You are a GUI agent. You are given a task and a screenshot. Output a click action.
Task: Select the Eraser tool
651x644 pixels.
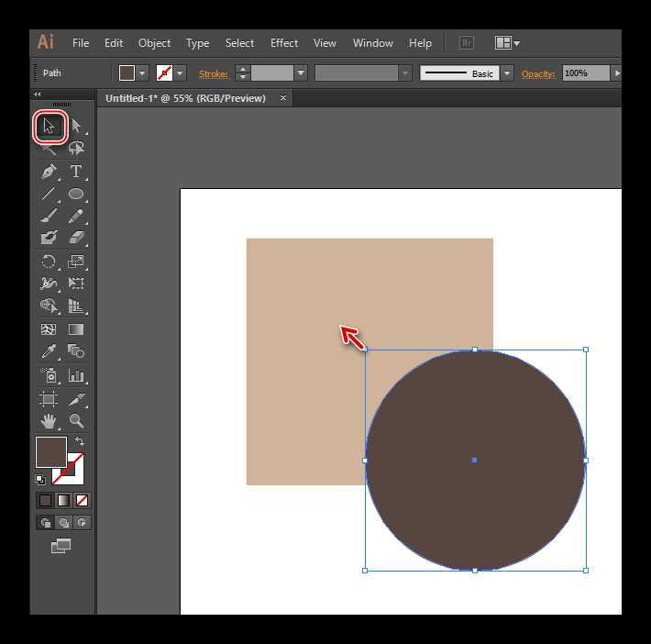pyautogui.click(x=76, y=239)
